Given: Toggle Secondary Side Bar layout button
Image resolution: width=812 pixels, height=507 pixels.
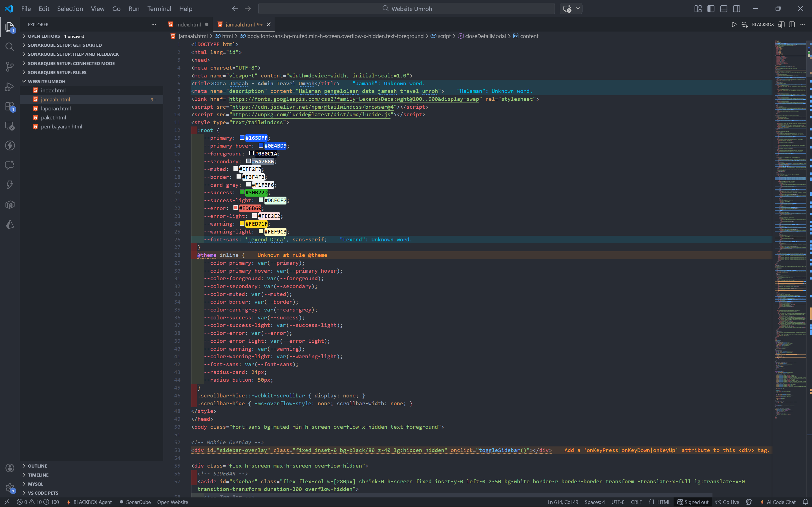Looking at the screenshot, I should (736, 9).
